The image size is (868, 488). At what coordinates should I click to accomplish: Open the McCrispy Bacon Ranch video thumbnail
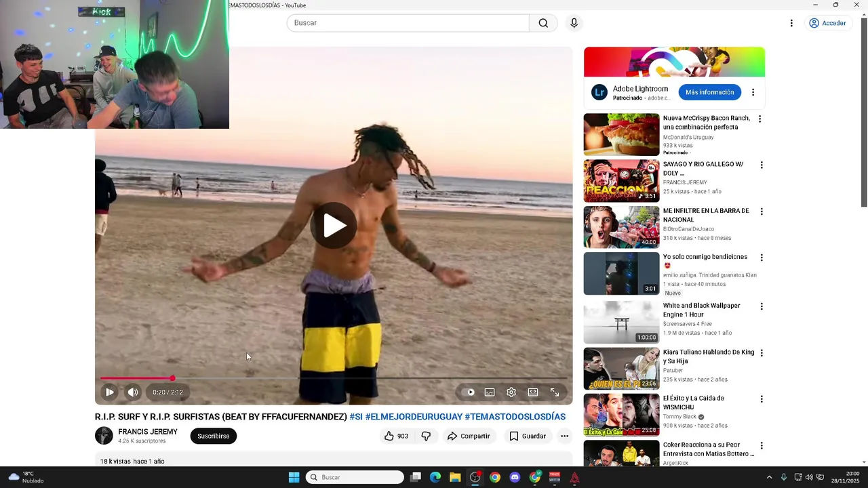(x=621, y=134)
